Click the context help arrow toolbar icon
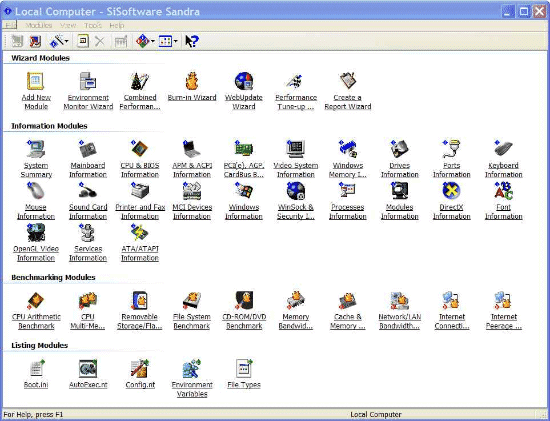The image size is (550, 421). 192,41
